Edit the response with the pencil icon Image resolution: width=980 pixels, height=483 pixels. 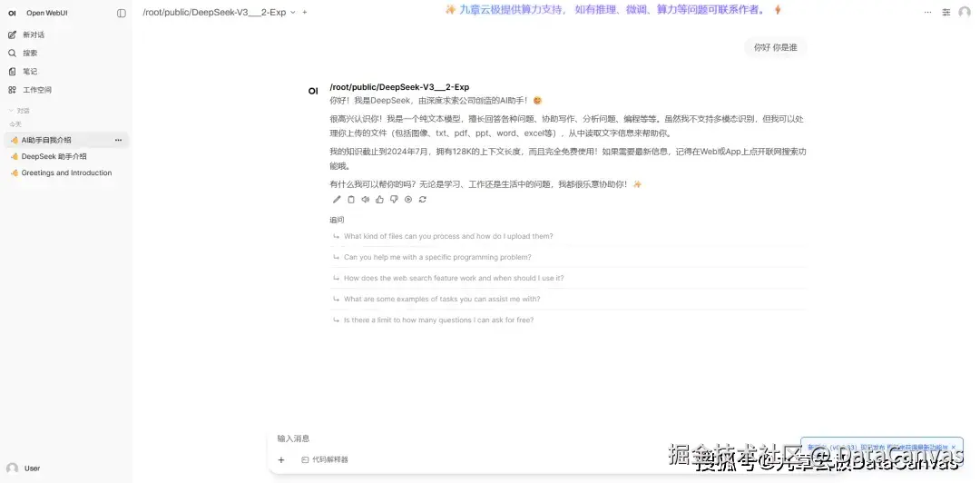tap(337, 200)
